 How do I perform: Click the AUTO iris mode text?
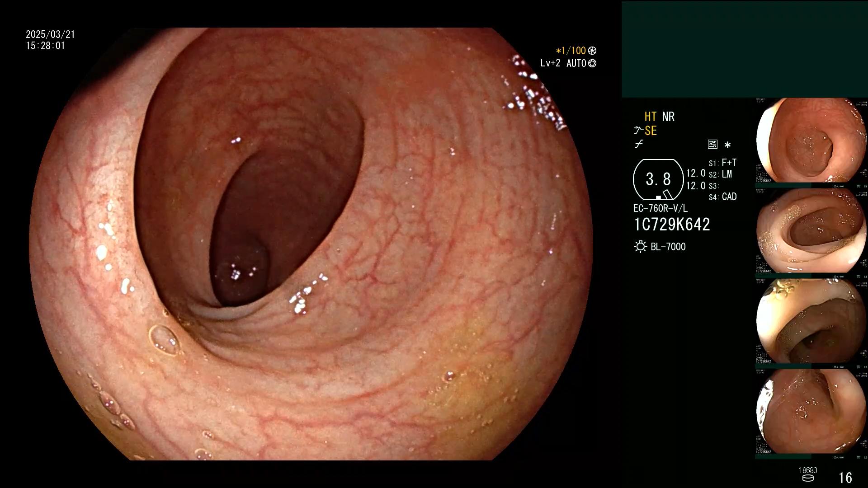coord(576,64)
